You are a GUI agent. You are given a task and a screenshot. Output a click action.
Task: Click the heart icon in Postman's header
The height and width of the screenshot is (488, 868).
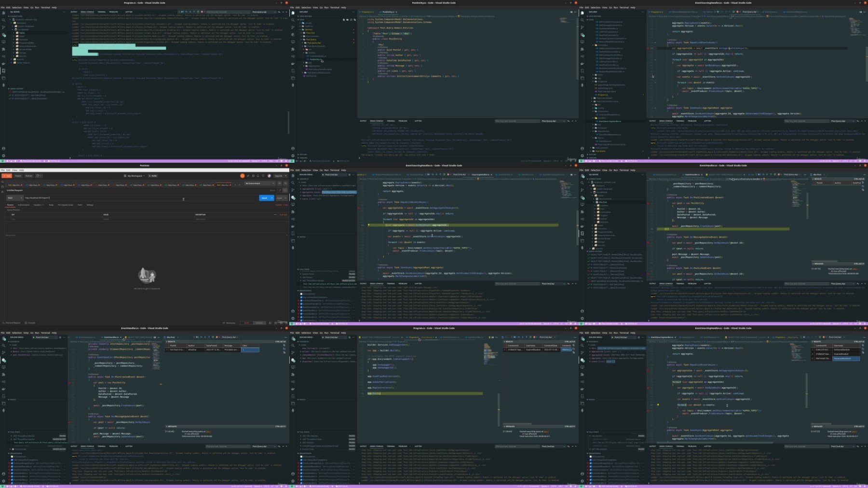pos(263,176)
